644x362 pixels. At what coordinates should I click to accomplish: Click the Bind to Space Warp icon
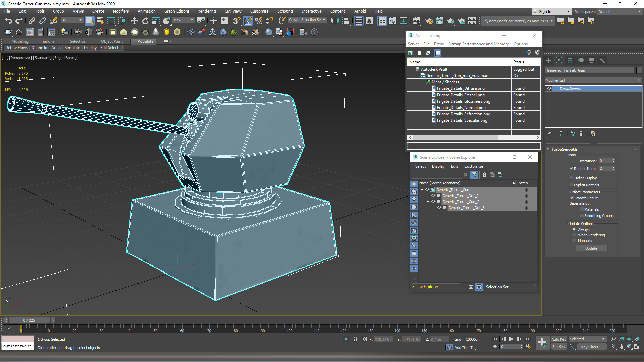tap(53, 21)
